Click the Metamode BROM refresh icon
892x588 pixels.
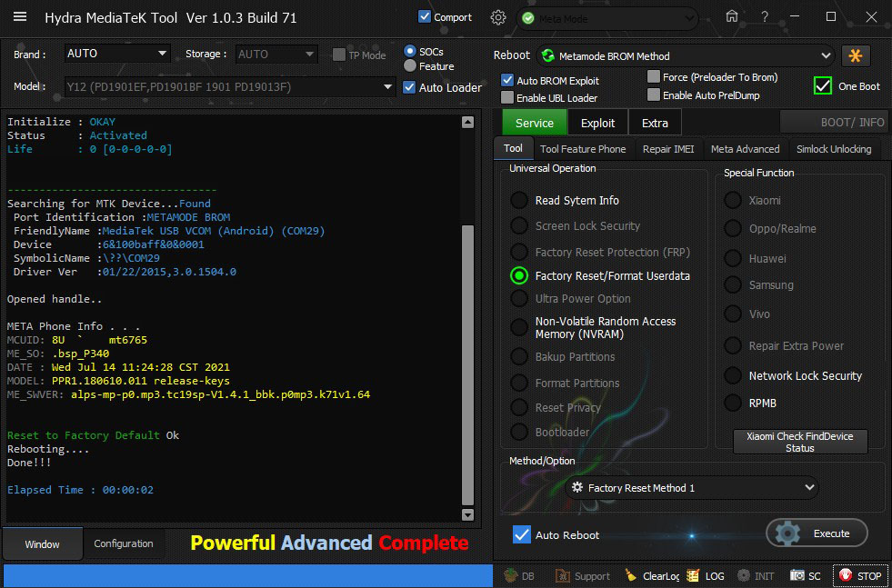[548, 55]
